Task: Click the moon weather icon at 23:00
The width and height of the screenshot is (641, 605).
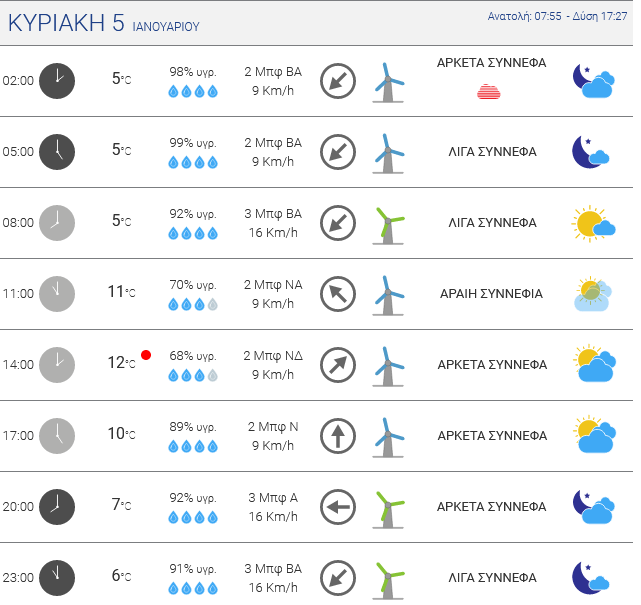Action: (x=591, y=577)
